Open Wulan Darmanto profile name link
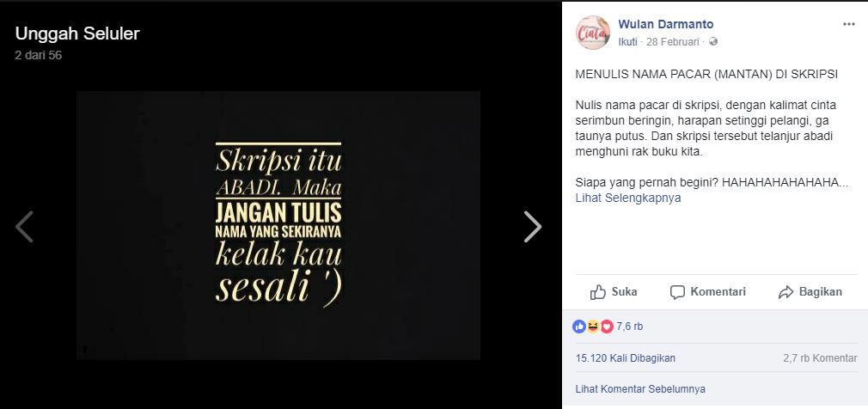The image size is (868, 409). click(x=665, y=24)
